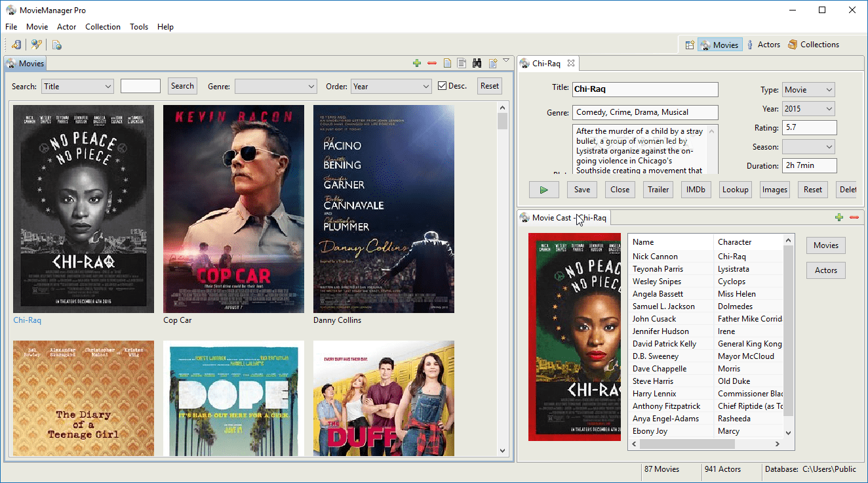Select The DUFF movie poster
The height and width of the screenshot is (483, 868).
tap(384, 398)
